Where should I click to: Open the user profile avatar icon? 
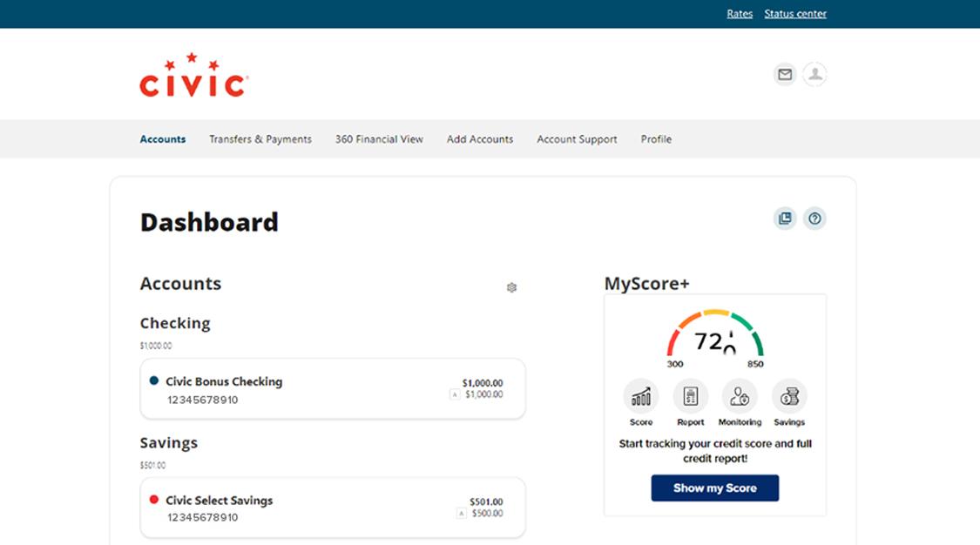(814, 75)
